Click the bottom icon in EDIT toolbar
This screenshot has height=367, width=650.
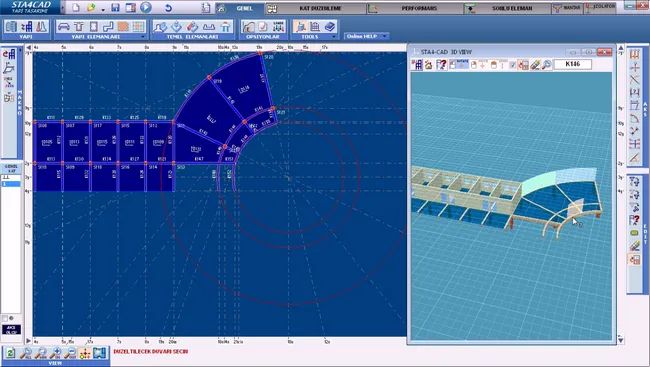(x=634, y=260)
